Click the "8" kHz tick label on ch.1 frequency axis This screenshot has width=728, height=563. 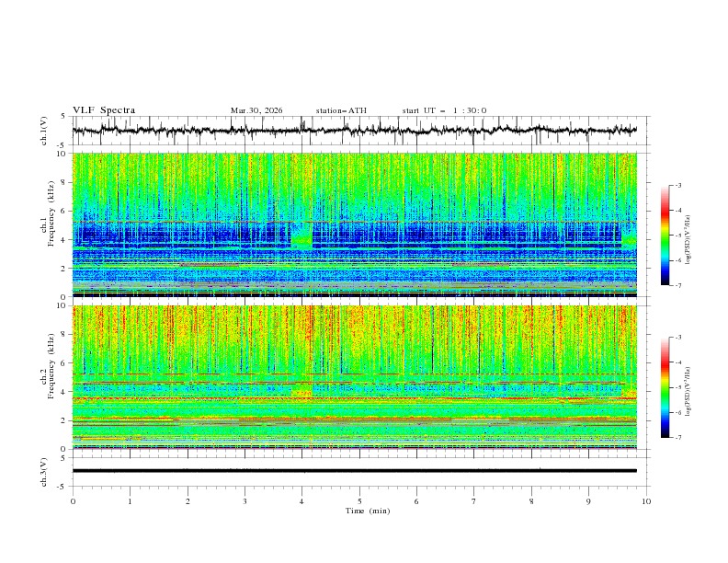coord(64,182)
